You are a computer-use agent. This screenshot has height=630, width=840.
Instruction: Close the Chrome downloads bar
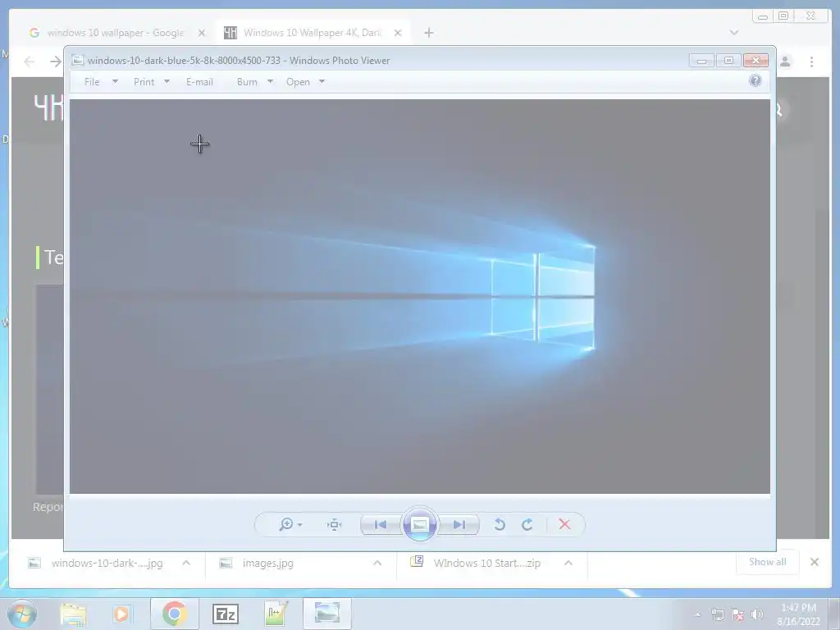click(x=815, y=562)
